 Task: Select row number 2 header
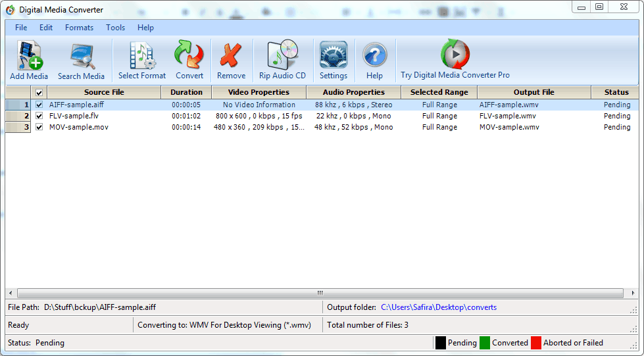click(18, 116)
